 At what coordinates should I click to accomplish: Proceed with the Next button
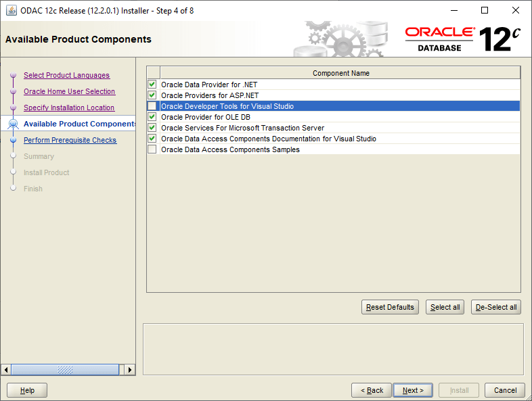(x=413, y=390)
